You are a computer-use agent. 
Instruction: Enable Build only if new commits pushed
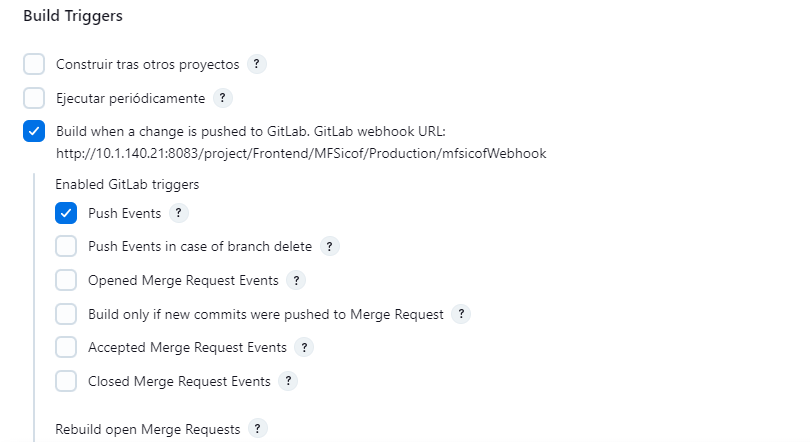click(x=66, y=314)
